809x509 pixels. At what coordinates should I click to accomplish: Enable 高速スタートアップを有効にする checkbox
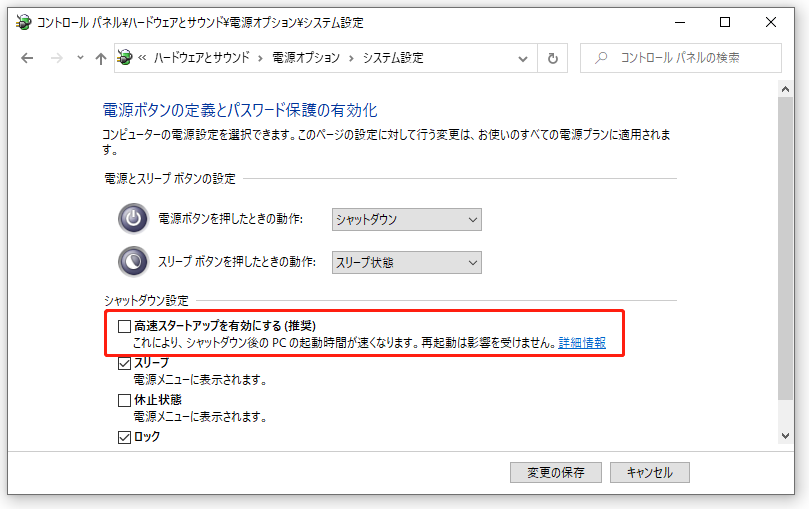click(124, 326)
